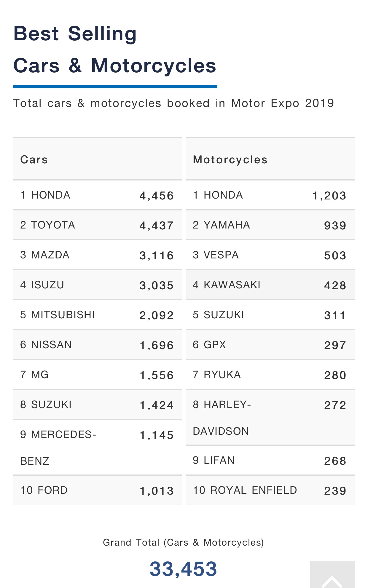Click the HARLEY-DAVIDSON row
The height and width of the screenshot is (588, 368).
pyautogui.click(x=270, y=418)
